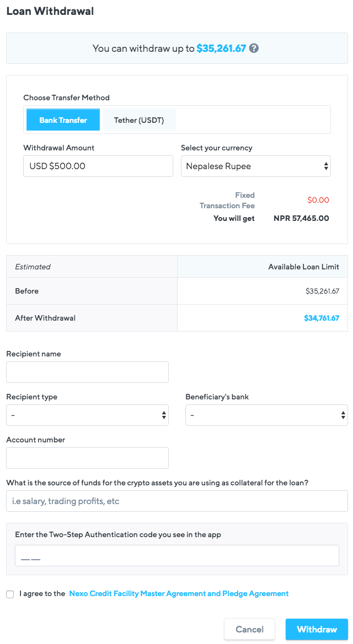The image size is (353, 644).
Task: Click the $35,261.67 maximum withdrawal amount
Action: point(221,48)
